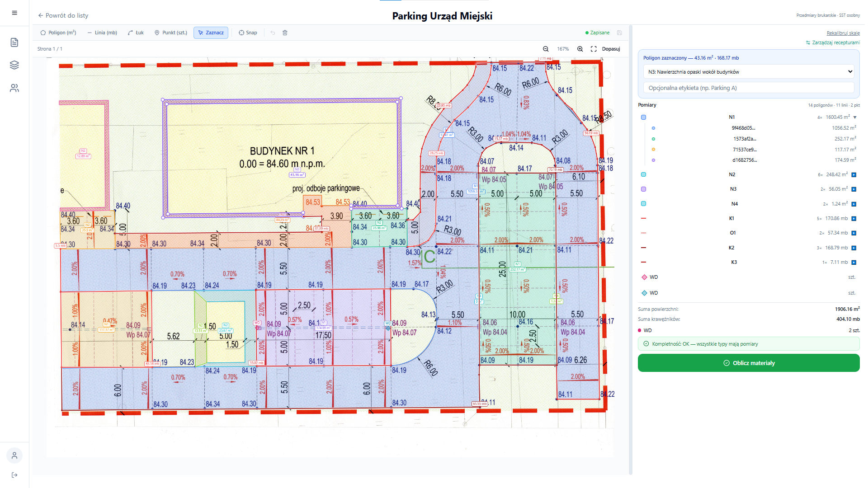Click the optional label input field
Viewport: 868px width, 488px height.
point(748,88)
